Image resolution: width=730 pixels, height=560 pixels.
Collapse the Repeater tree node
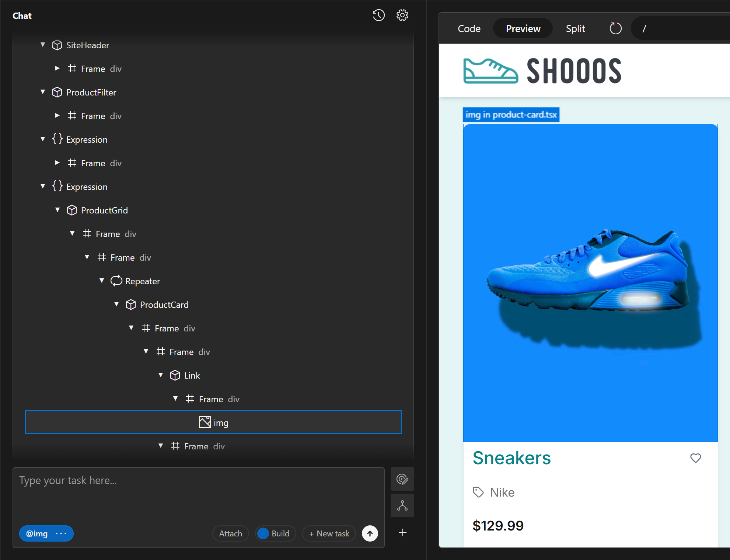click(x=102, y=281)
